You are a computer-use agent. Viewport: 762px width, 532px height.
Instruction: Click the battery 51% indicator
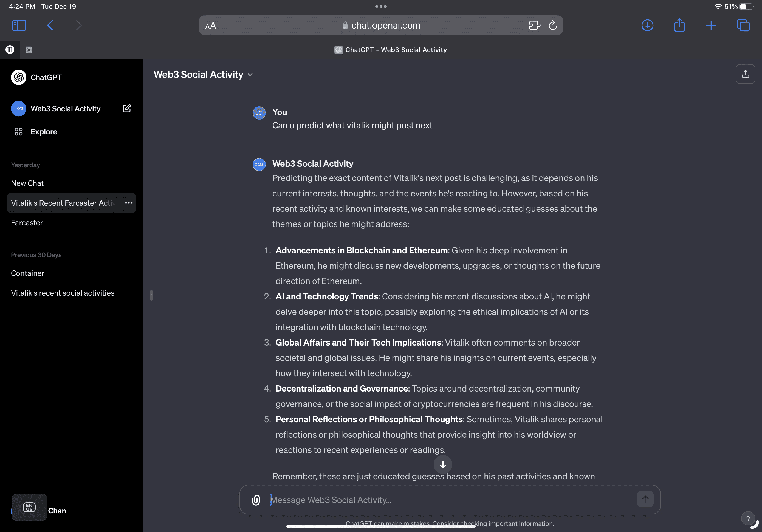point(739,6)
